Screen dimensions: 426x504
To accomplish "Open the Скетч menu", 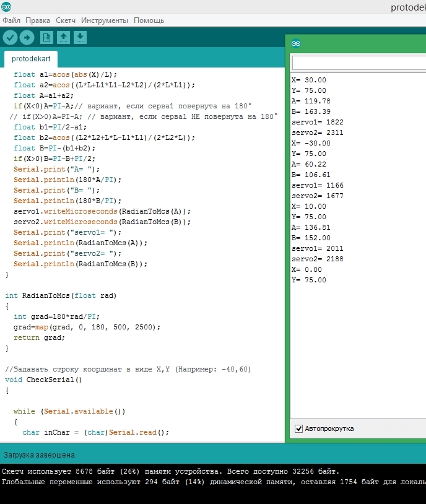I will [x=66, y=20].
